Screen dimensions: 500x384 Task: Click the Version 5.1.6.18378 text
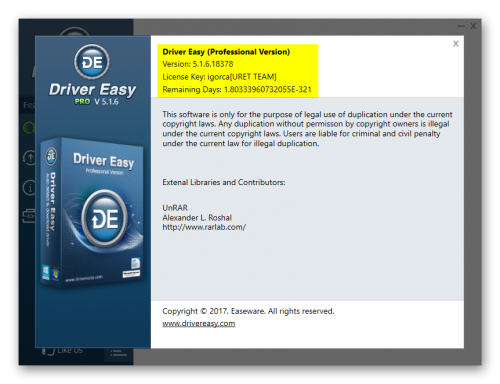click(198, 64)
